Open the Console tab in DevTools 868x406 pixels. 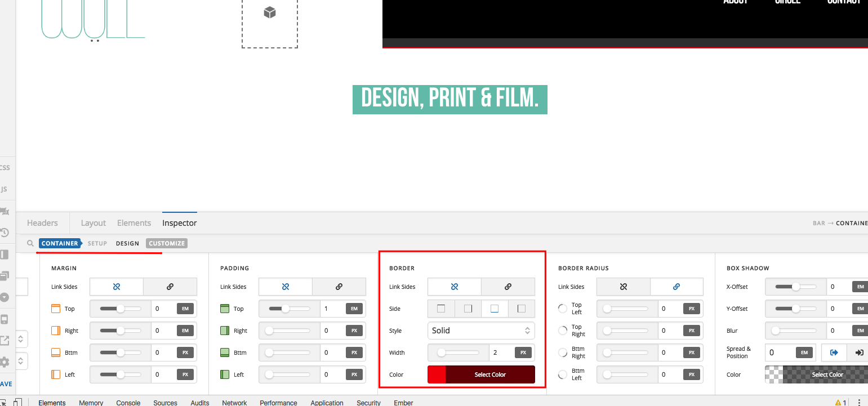click(x=128, y=403)
